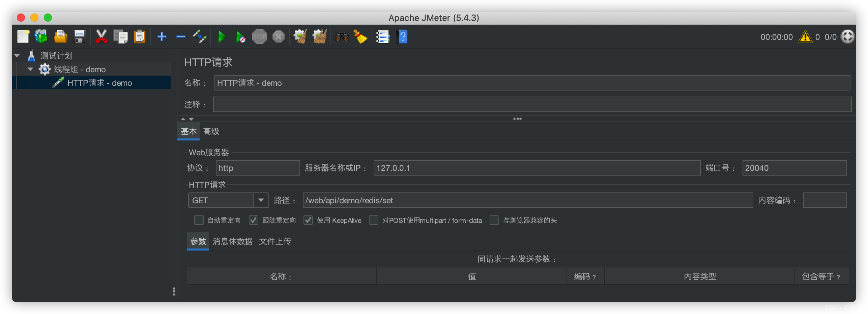Screen dimensions: 868x314
Task: Start the test with green play icon
Action: point(222,36)
